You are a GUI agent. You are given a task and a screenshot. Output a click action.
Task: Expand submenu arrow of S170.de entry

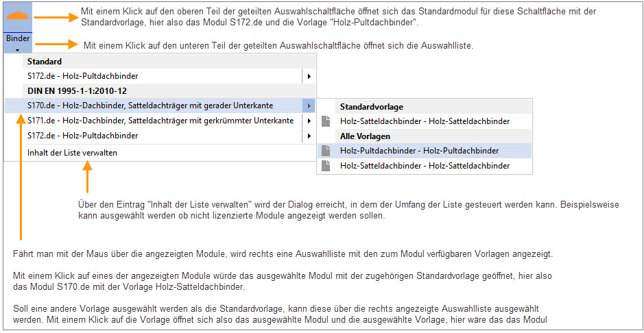(309, 106)
